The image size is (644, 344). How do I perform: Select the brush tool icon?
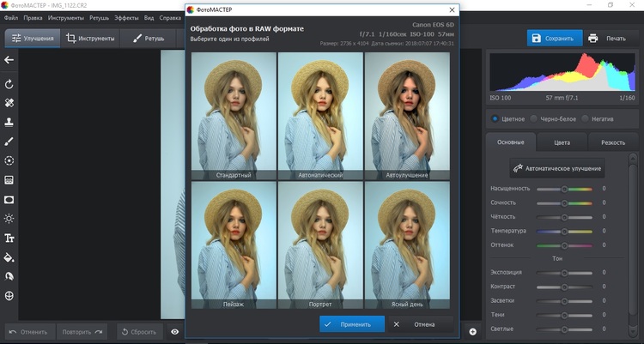pos(9,141)
